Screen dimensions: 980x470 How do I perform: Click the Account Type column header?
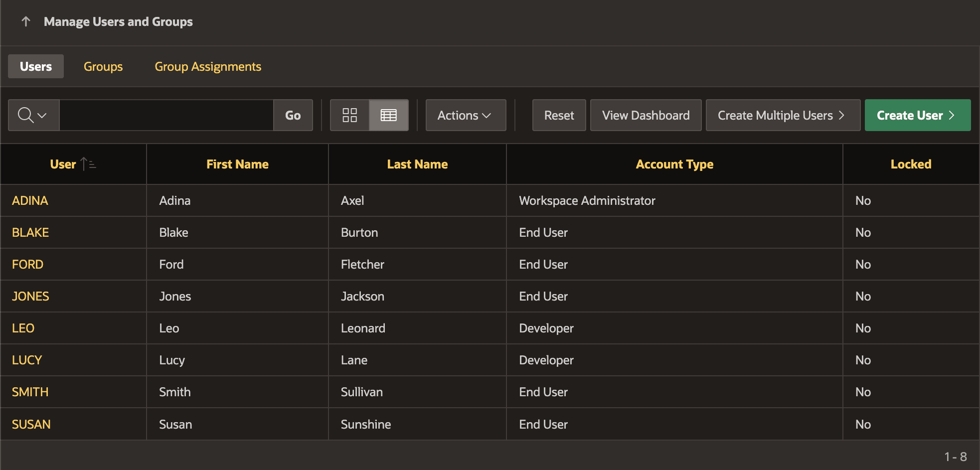pos(674,164)
